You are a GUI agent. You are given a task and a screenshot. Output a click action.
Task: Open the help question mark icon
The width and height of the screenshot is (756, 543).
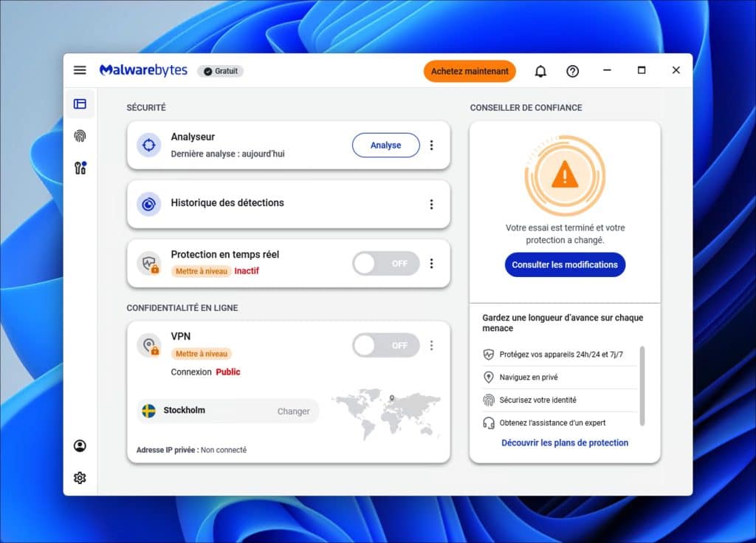[572, 70]
